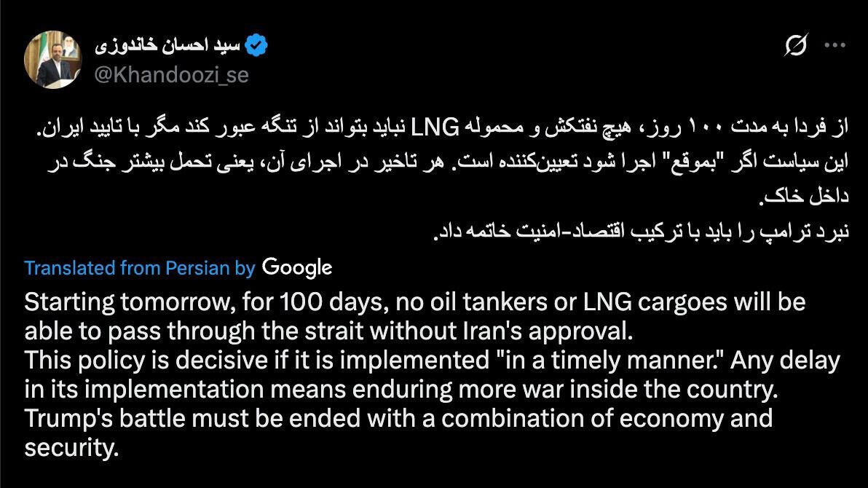
Task: Click the Google logo in translation credit
Action: pos(297,267)
